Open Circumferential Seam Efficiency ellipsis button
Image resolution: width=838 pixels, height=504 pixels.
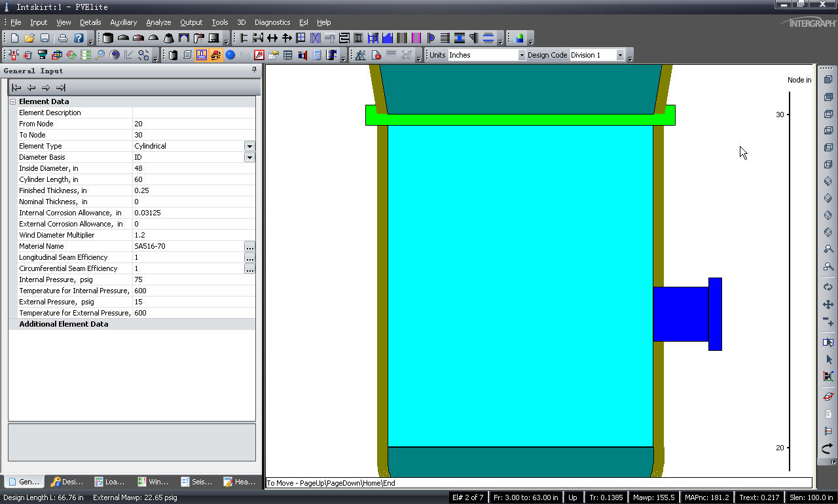pyautogui.click(x=249, y=269)
